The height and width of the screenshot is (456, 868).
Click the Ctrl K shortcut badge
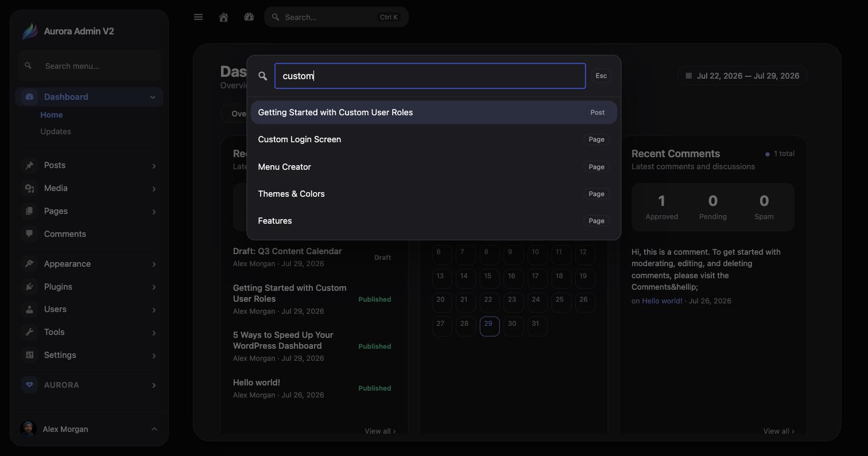pos(389,17)
